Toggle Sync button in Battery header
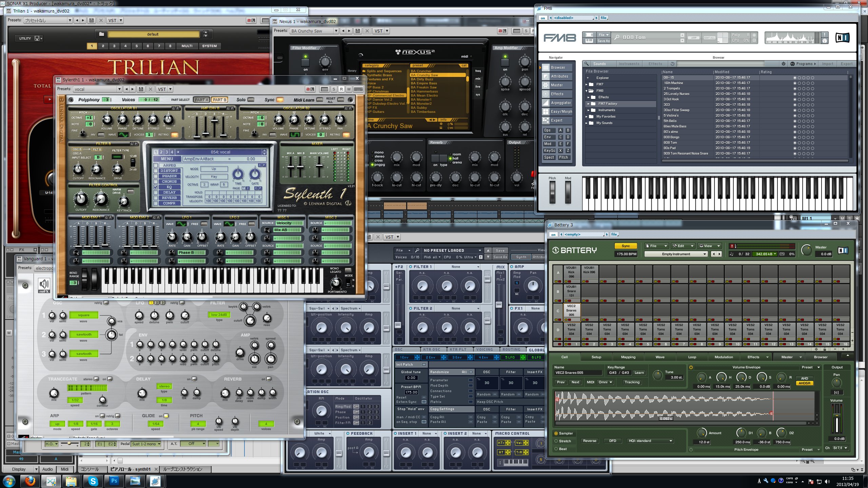868x488 pixels. point(626,246)
